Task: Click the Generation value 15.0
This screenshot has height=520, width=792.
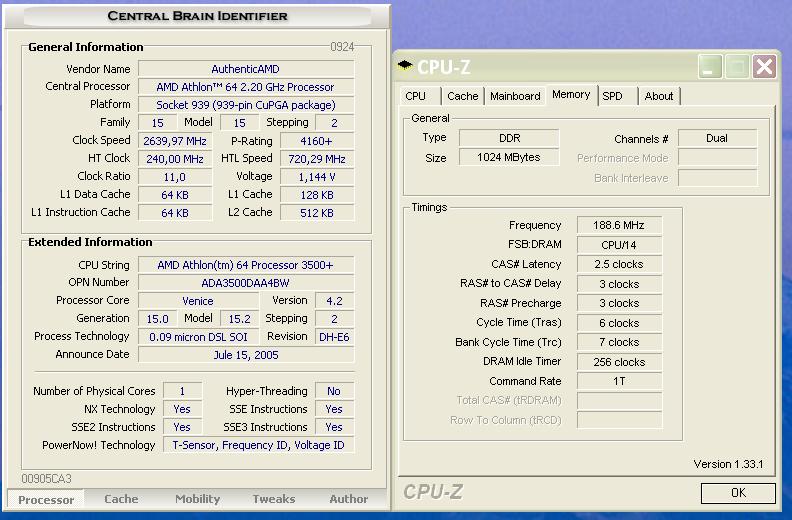Action: 158,319
